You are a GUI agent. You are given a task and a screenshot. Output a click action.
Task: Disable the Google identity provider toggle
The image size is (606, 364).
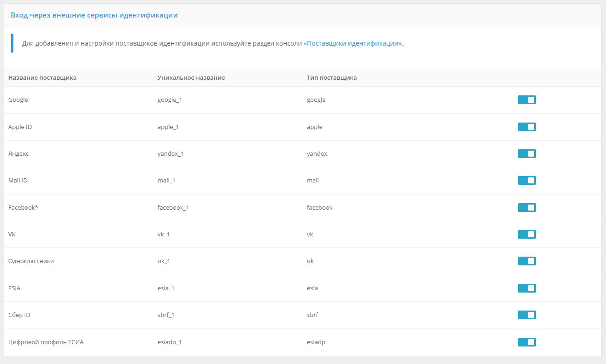tap(527, 100)
